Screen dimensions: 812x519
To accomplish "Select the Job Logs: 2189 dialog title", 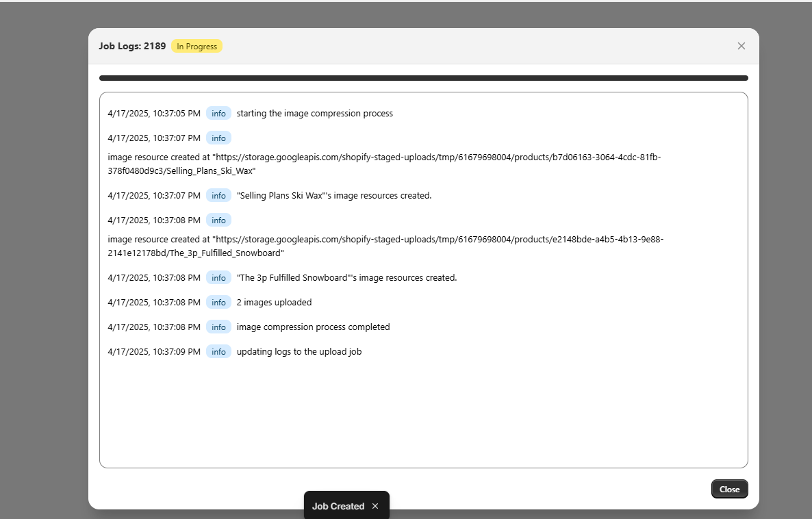I will pos(132,46).
